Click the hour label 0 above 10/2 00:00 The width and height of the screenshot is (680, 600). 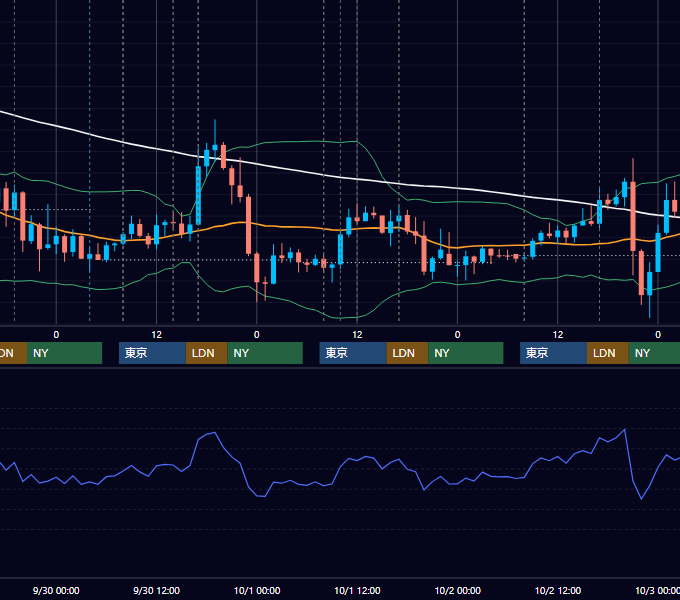[457, 335]
